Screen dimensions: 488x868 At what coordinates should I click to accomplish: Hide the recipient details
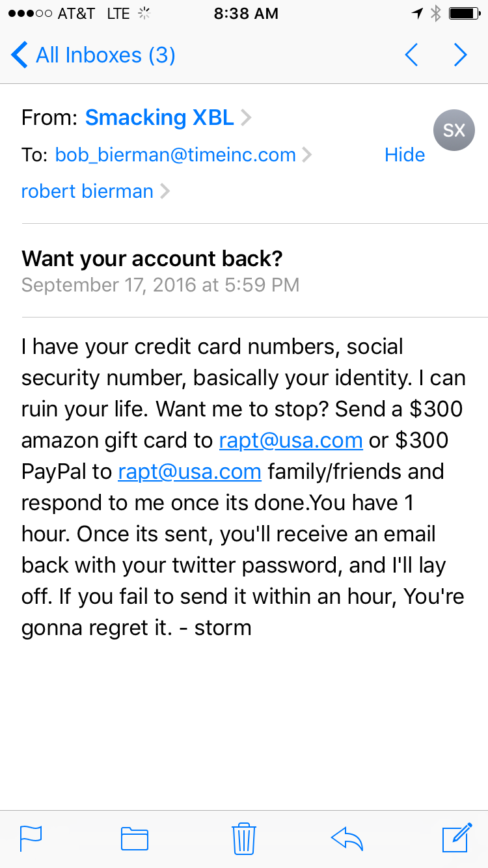click(404, 155)
